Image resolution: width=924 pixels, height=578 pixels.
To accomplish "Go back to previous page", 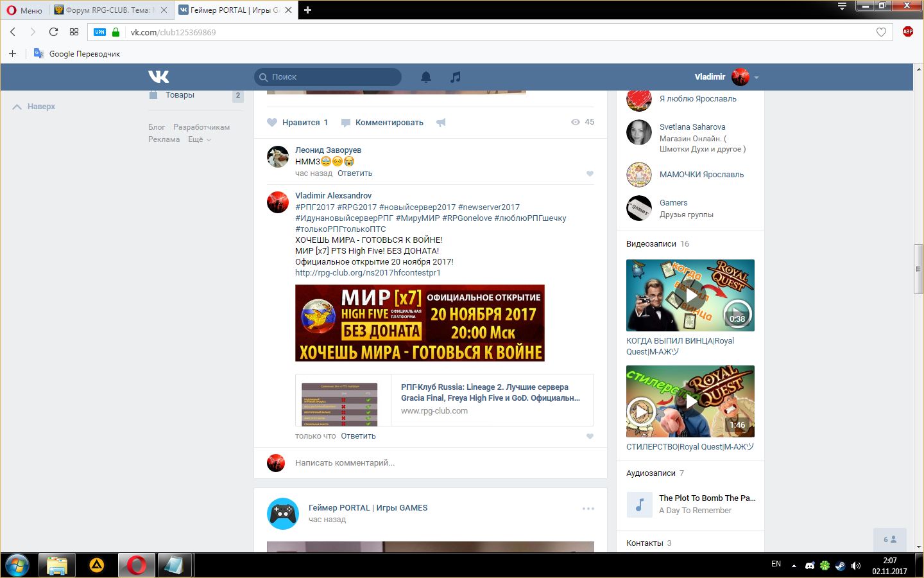I will tap(13, 32).
